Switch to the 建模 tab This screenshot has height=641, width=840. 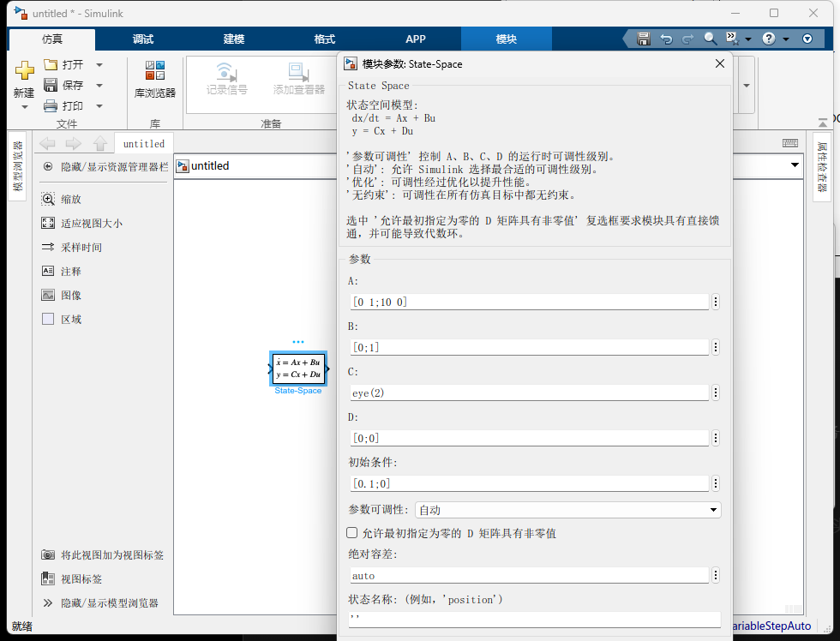pos(234,39)
